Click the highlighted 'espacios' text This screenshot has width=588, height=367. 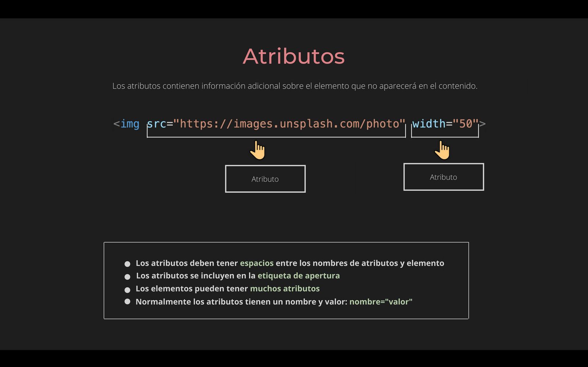pyautogui.click(x=257, y=263)
